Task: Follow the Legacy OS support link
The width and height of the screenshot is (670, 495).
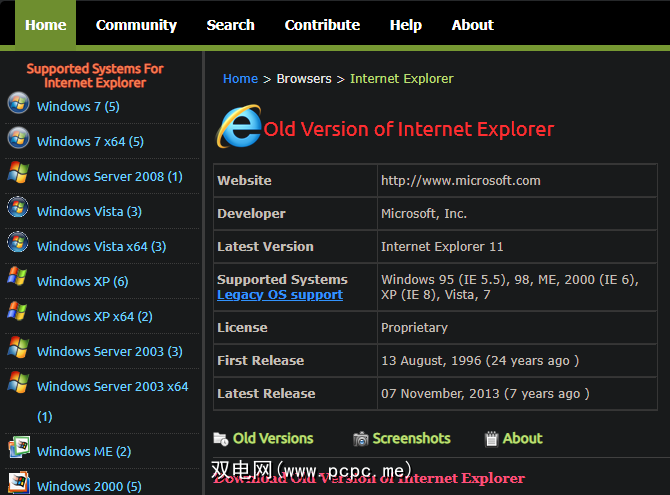Action: click(x=280, y=295)
